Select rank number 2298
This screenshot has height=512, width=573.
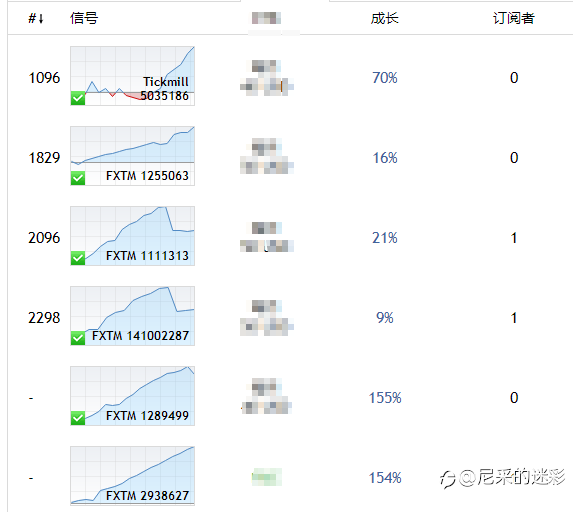click(44, 318)
